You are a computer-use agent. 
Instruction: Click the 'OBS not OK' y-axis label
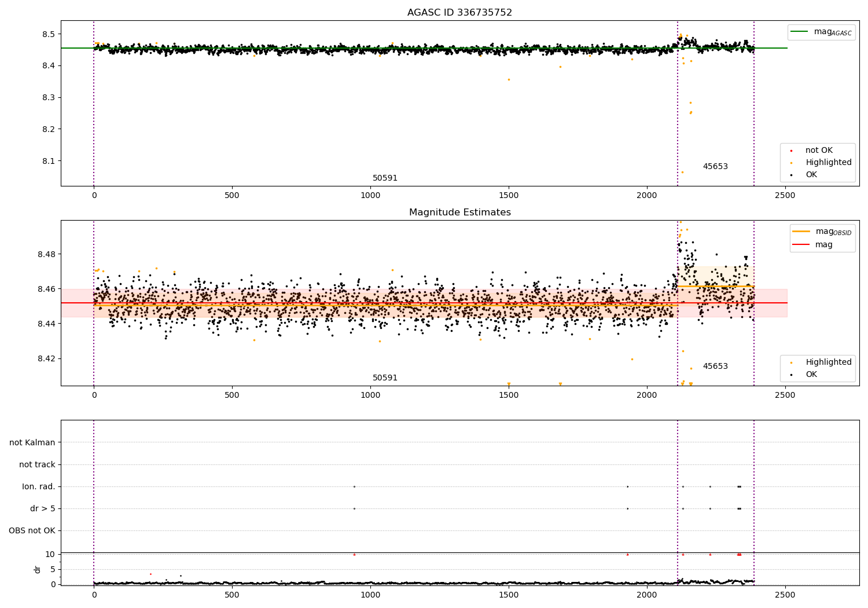pyautogui.click(x=32, y=531)
